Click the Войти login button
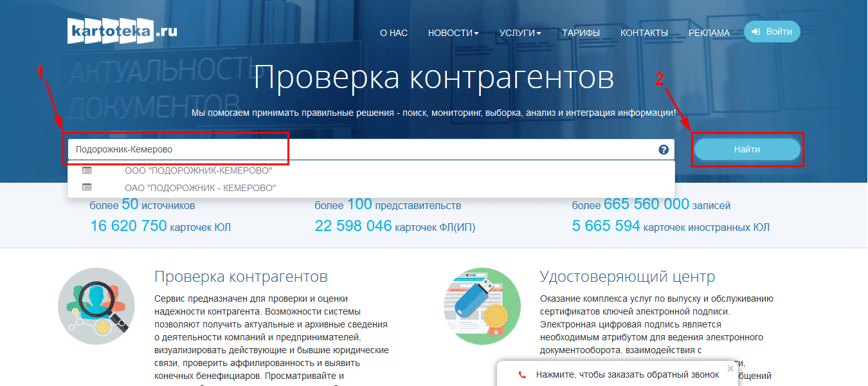The height and width of the screenshot is (386, 868). (x=772, y=32)
